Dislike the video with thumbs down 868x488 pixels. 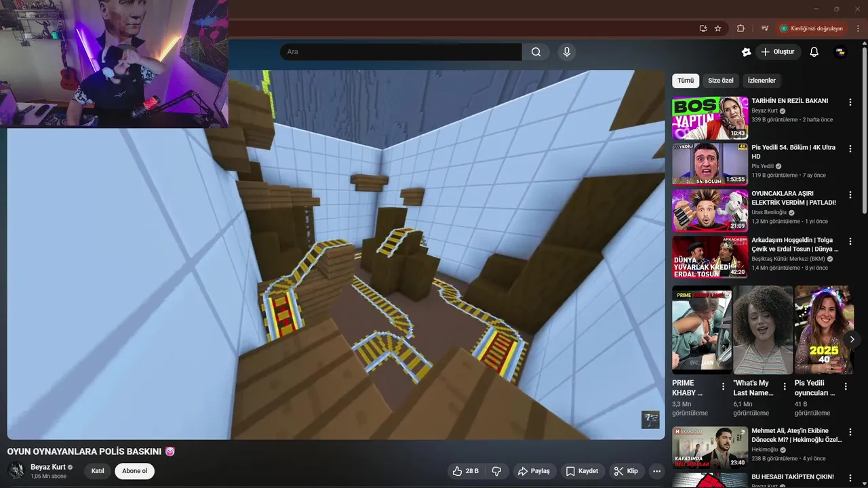496,471
